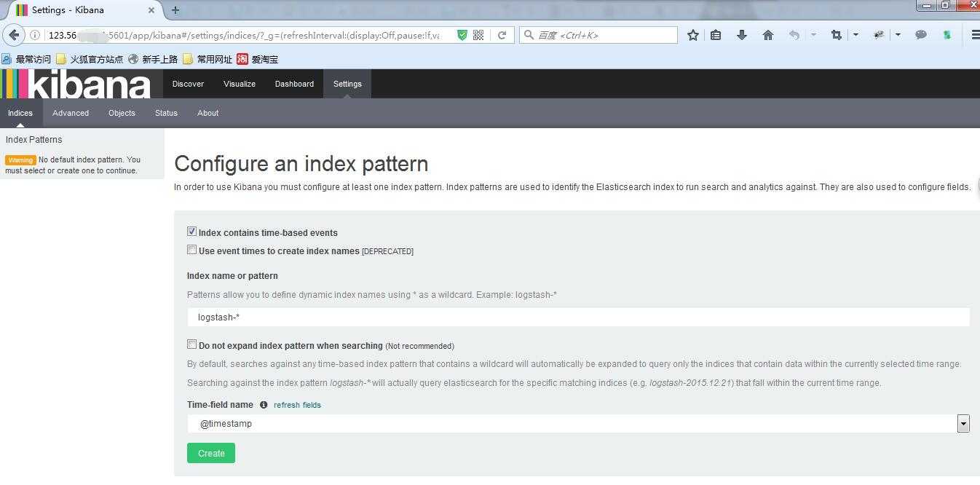Enable Use event times to create index names

[x=191, y=250]
